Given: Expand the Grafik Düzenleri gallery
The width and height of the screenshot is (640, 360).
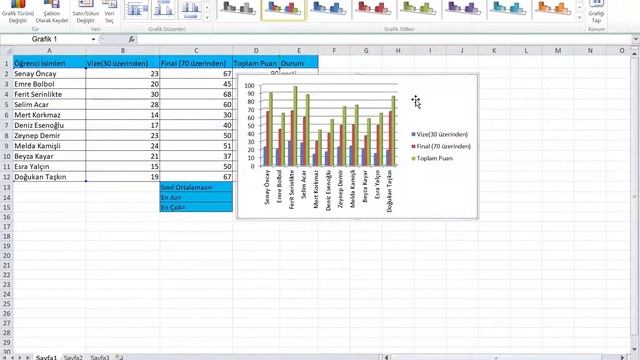Looking at the screenshot, I should 207,18.
